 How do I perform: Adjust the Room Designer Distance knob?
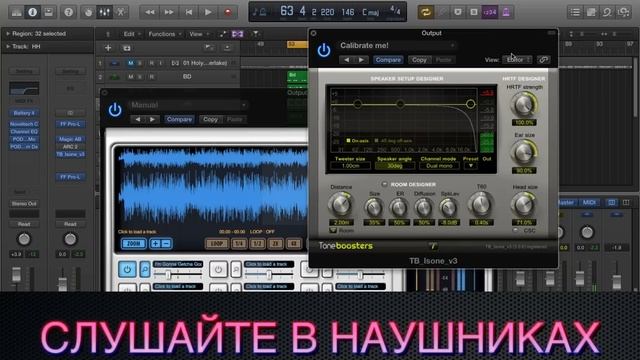click(340, 204)
